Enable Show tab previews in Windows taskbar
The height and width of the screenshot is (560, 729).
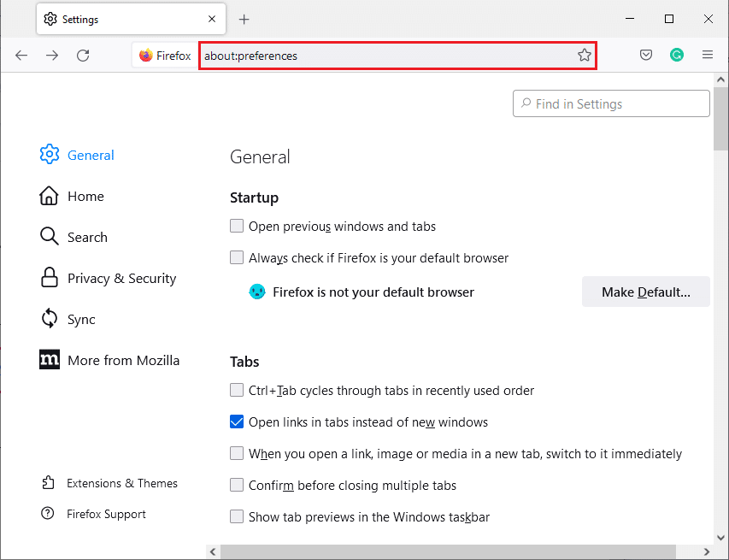coord(237,516)
